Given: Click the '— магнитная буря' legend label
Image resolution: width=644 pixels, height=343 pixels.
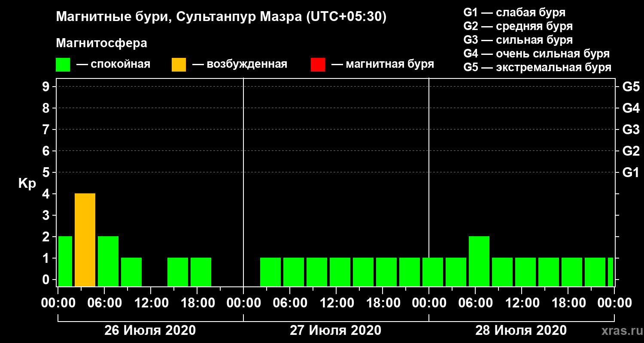Looking at the screenshot, I should (383, 65).
